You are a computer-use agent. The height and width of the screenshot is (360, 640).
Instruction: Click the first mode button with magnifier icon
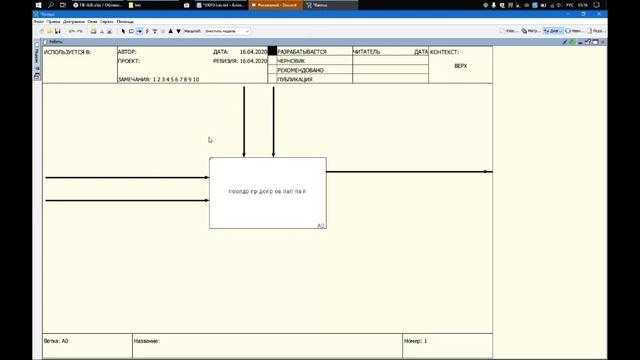pos(509,31)
